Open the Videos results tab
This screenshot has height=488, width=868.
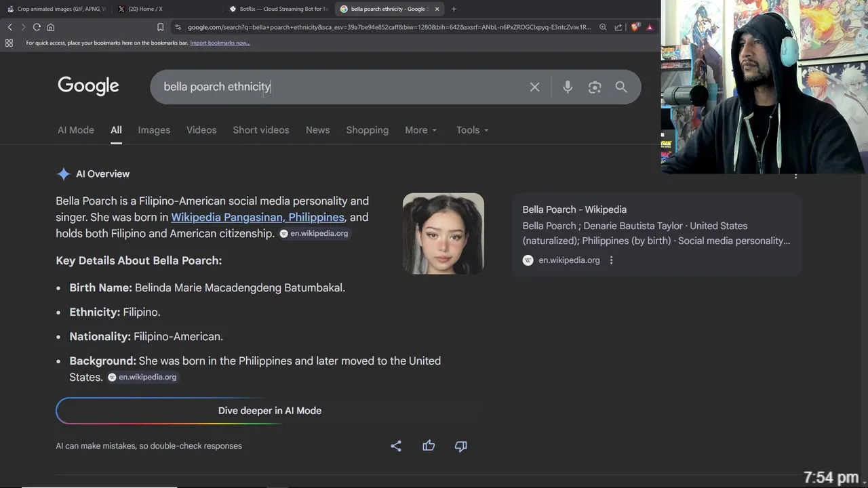tap(201, 130)
